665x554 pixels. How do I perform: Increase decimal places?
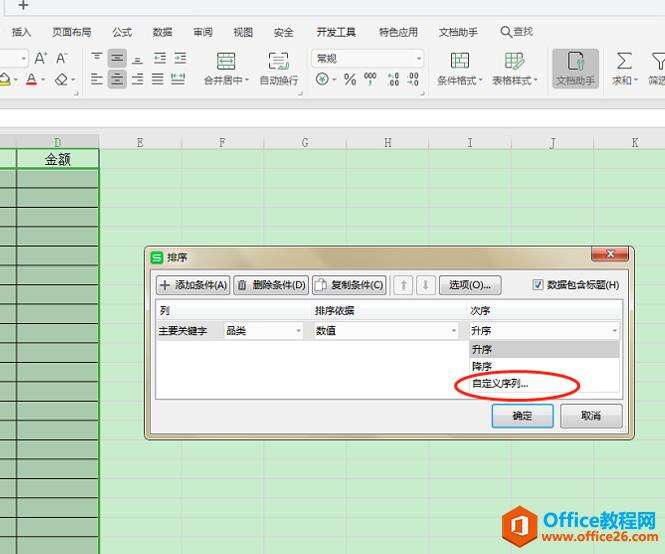(x=393, y=79)
